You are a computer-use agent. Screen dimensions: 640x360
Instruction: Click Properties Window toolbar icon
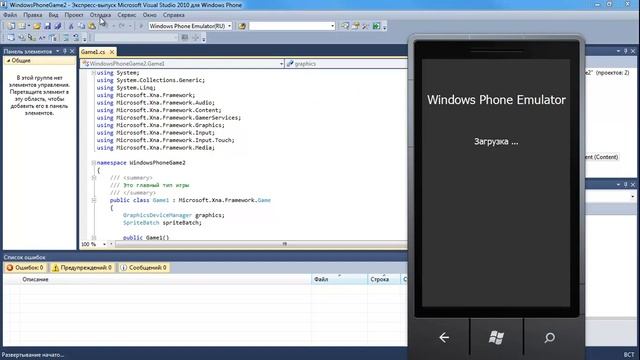tap(356, 26)
